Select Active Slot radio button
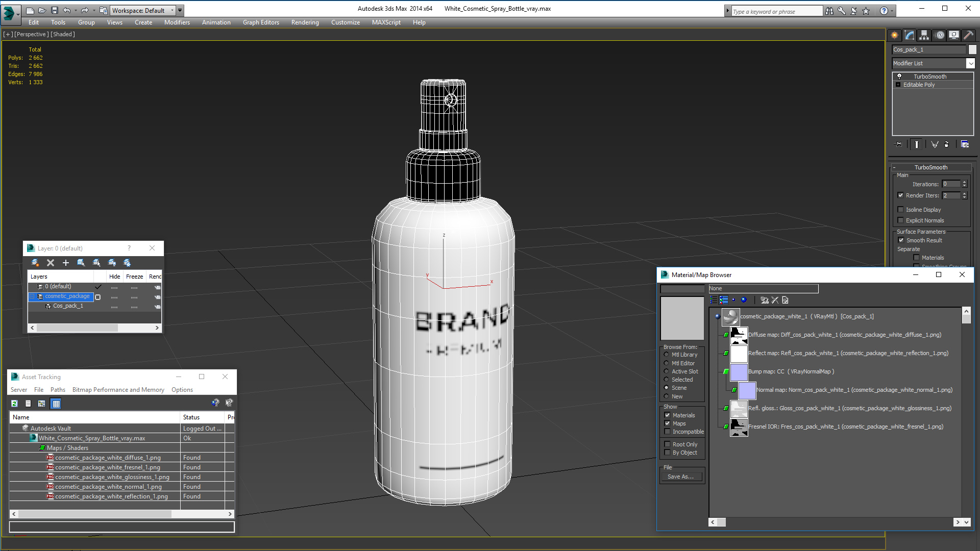This screenshot has width=980, height=551. 666,371
